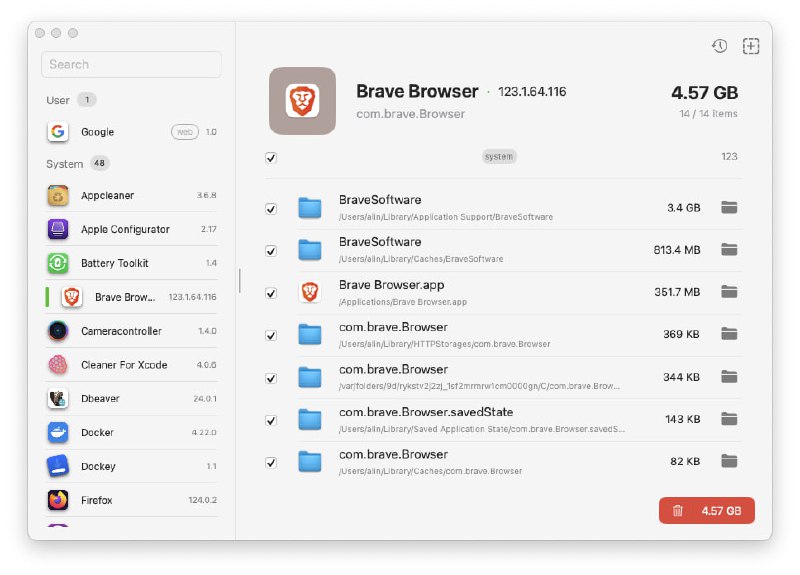Click the system filter tag

tap(499, 157)
